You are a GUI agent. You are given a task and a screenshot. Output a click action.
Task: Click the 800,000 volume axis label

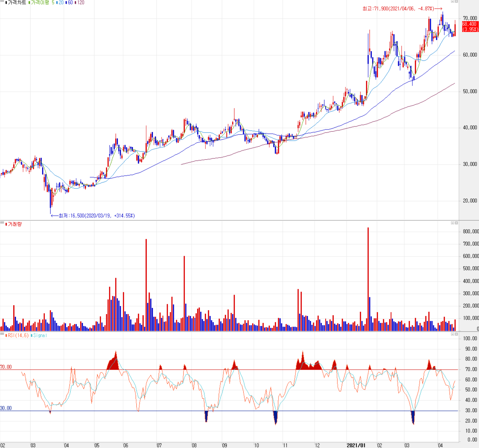point(471,231)
